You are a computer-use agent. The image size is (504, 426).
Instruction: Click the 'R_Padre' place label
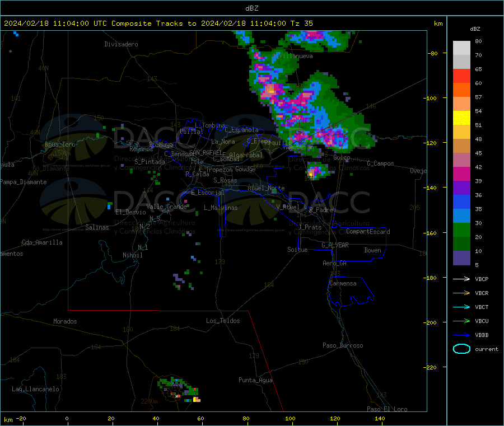[321, 210]
